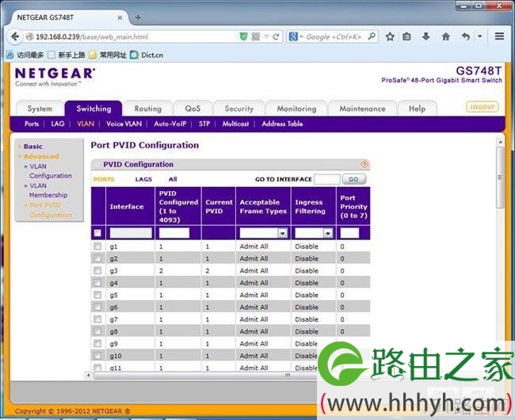Open the Address Table submenu
Viewport: 515px width, 420px height.
click(282, 124)
